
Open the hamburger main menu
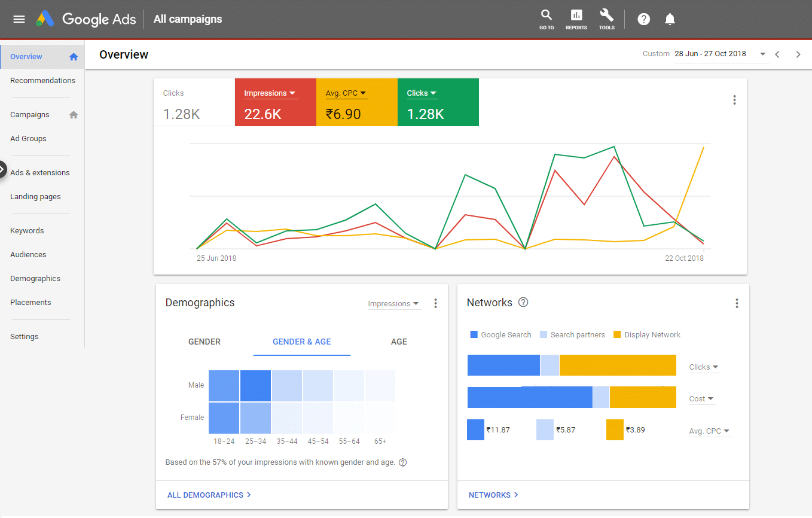(x=19, y=19)
